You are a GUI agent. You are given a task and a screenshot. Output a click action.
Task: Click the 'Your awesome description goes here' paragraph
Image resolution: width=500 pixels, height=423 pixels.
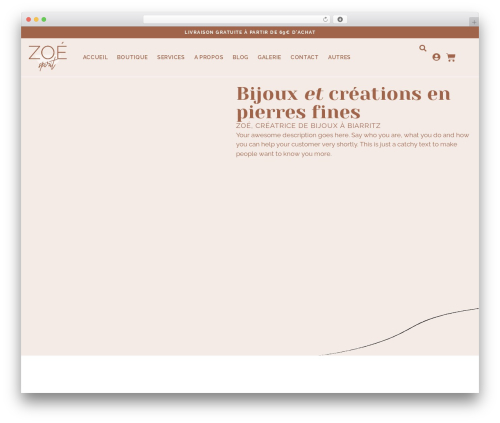[x=352, y=144]
